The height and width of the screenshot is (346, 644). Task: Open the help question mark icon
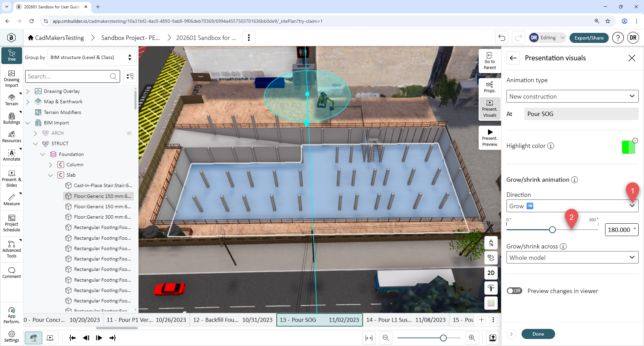pyautogui.click(x=618, y=38)
